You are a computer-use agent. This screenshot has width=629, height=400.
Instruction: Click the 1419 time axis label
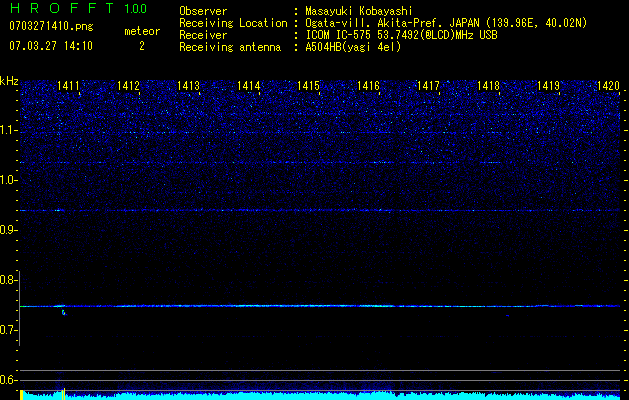tap(548, 85)
